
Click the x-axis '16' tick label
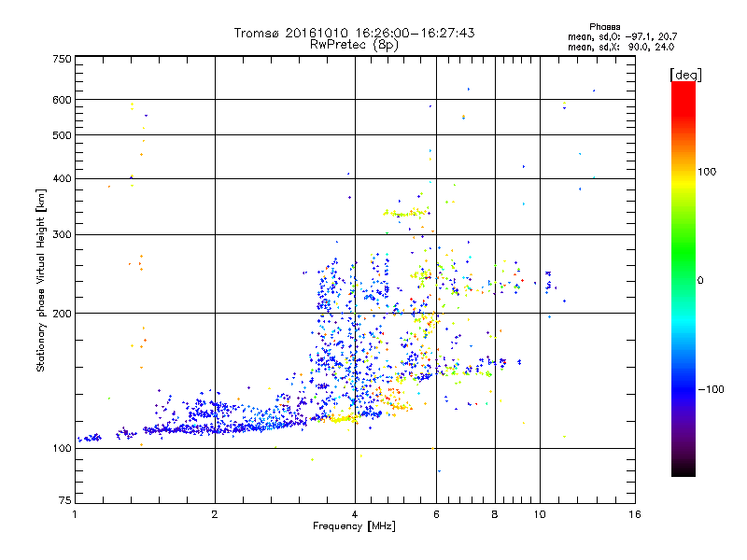635,514
